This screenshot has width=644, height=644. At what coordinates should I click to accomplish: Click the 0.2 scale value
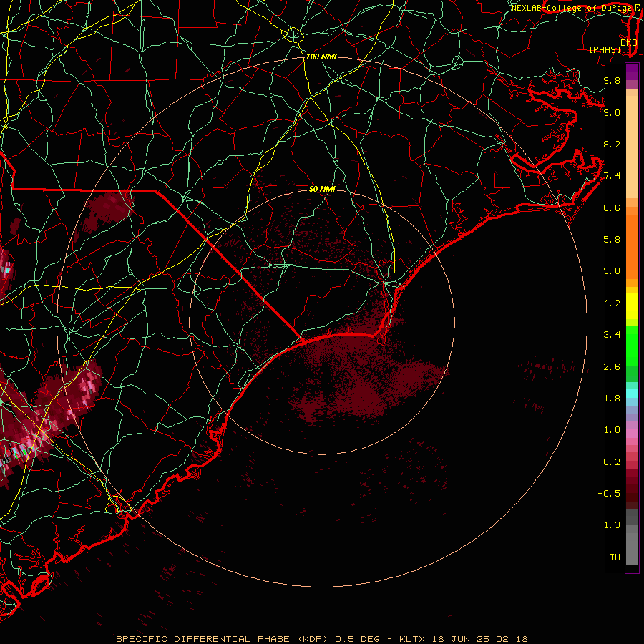pos(612,462)
